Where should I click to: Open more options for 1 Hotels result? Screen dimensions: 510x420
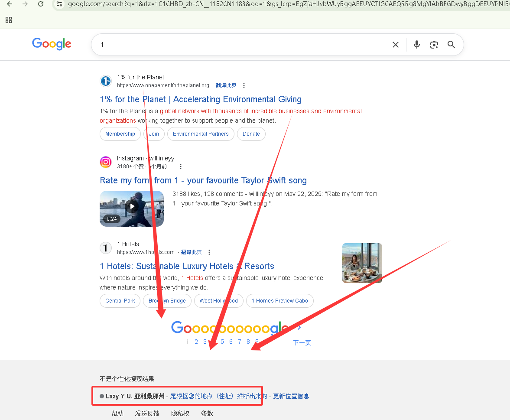coord(209,252)
